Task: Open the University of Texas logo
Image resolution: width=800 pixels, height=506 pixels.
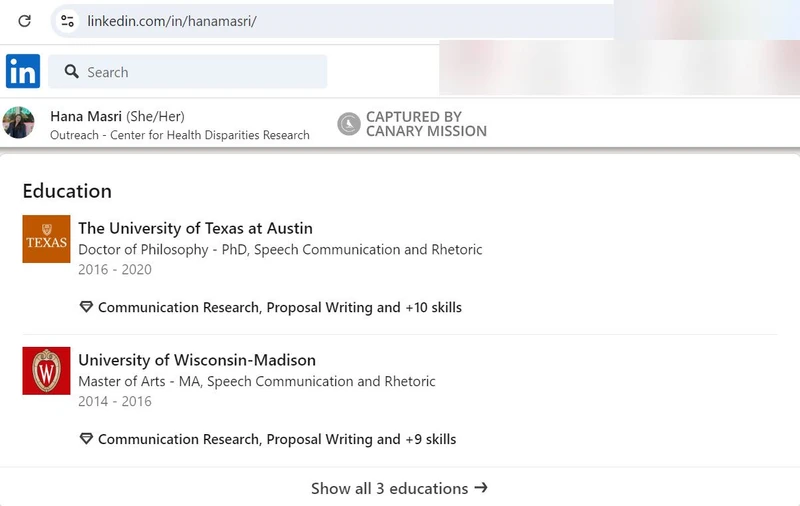Action: 46,239
